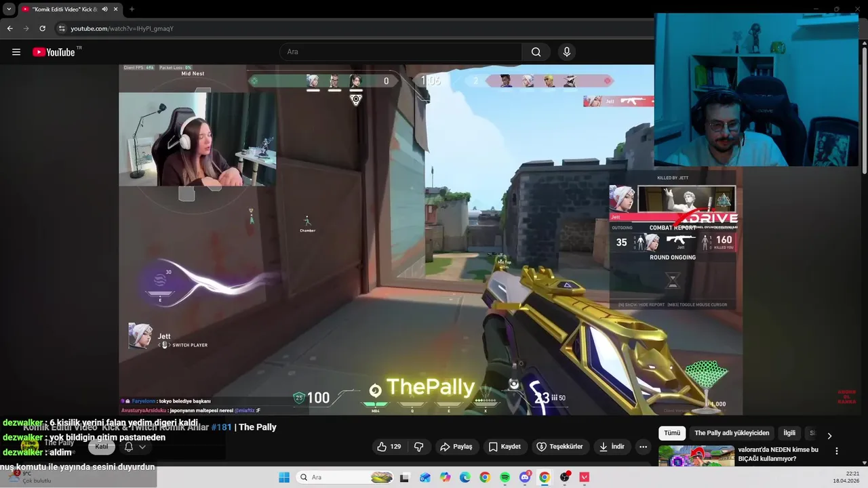
Task: Open Discord with 3 notifications
Action: [525, 477]
